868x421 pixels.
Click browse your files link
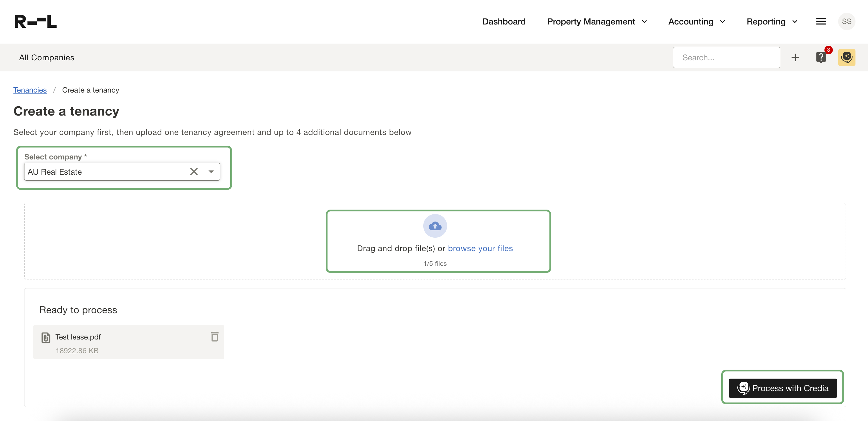(480, 248)
